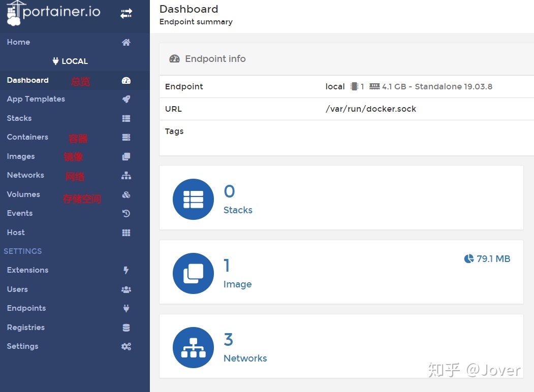Click the large Networks circle icon

194,348
